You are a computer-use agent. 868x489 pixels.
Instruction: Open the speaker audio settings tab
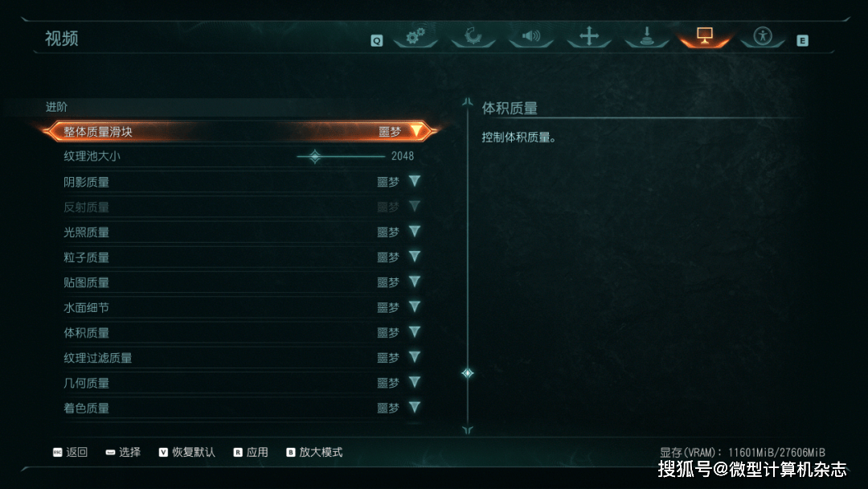pyautogui.click(x=530, y=36)
